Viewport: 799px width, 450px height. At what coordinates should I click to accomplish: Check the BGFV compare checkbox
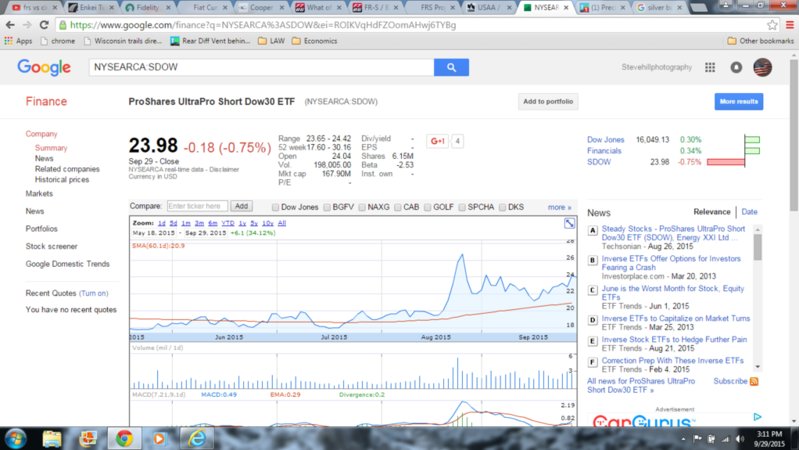pyautogui.click(x=327, y=207)
